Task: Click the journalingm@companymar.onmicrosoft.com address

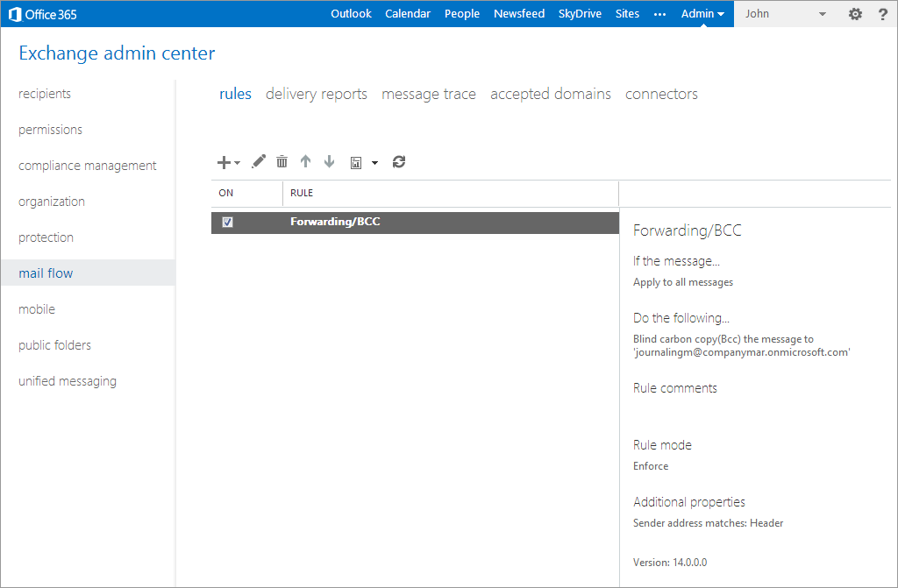Action: [742, 352]
